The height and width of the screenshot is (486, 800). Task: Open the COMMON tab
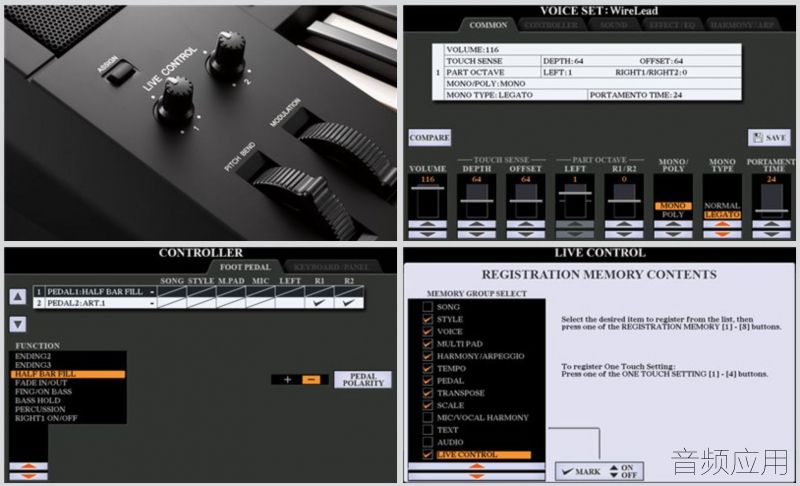click(x=488, y=24)
